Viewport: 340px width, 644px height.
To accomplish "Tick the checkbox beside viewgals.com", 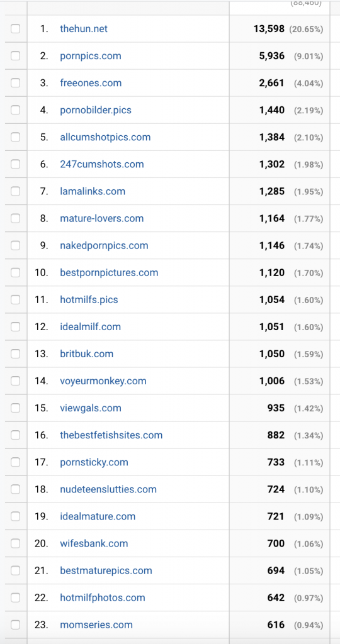I will [15, 408].
